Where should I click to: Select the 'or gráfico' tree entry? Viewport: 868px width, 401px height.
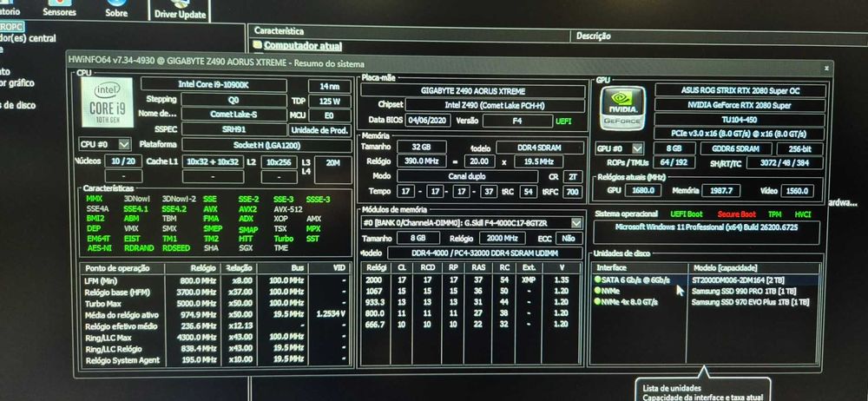17,83
